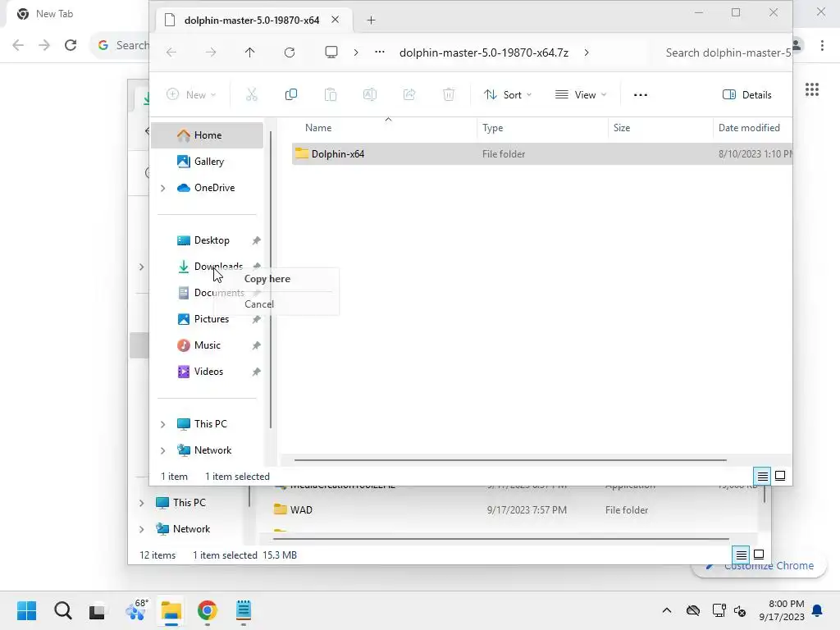Image resolution: width=840 pixels, height=630 pixels.
Task: Click Customize Chrome button
Action: pyautogui.click(x=759, y=566)
